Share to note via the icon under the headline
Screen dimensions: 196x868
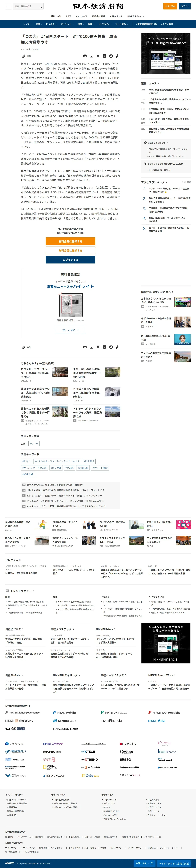(98, 56)
